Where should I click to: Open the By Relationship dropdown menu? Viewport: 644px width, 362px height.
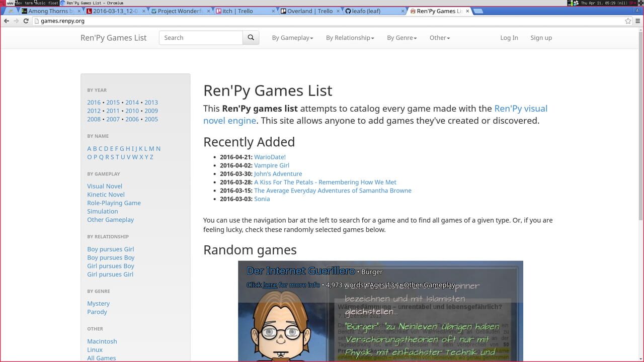(350, 38)
